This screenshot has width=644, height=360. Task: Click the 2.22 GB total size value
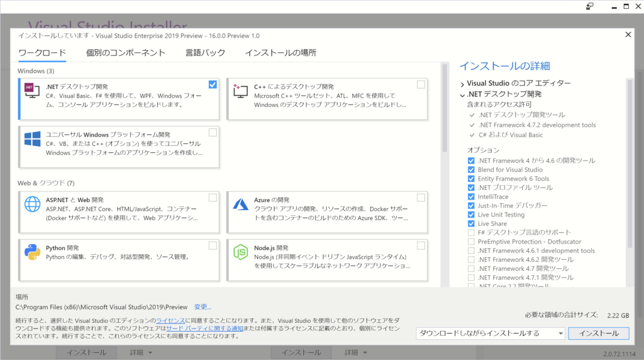click(618, 315)
